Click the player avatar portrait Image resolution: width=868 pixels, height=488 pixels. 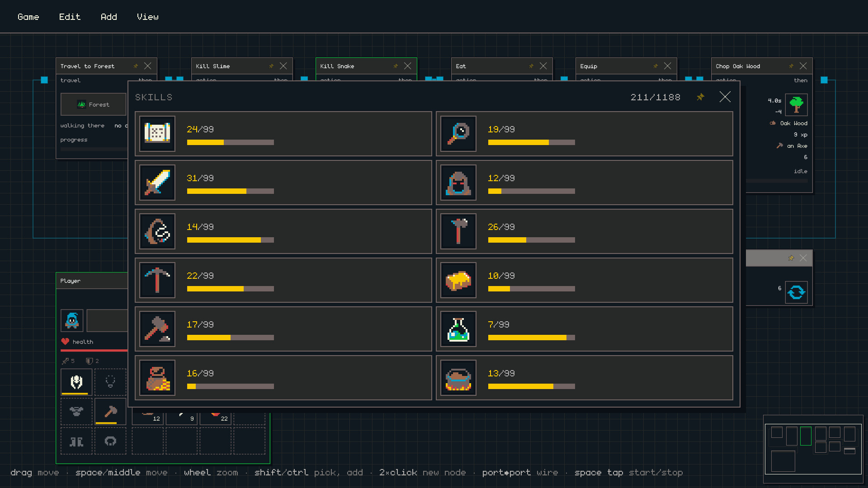(x=72, y=320)
